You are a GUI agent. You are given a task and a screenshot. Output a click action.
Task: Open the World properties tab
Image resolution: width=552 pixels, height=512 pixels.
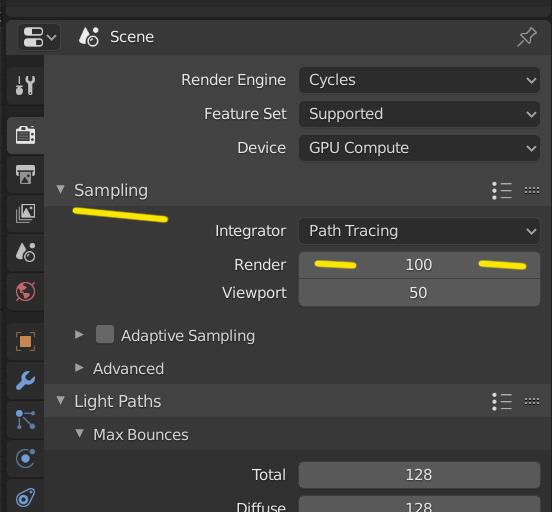[x=25, y=292]
